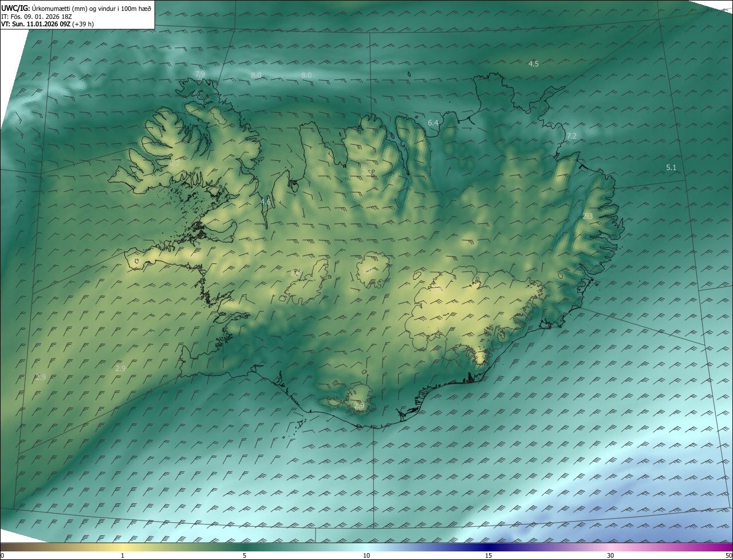Select the 4.6 value label on the map

tap(266, 202)
